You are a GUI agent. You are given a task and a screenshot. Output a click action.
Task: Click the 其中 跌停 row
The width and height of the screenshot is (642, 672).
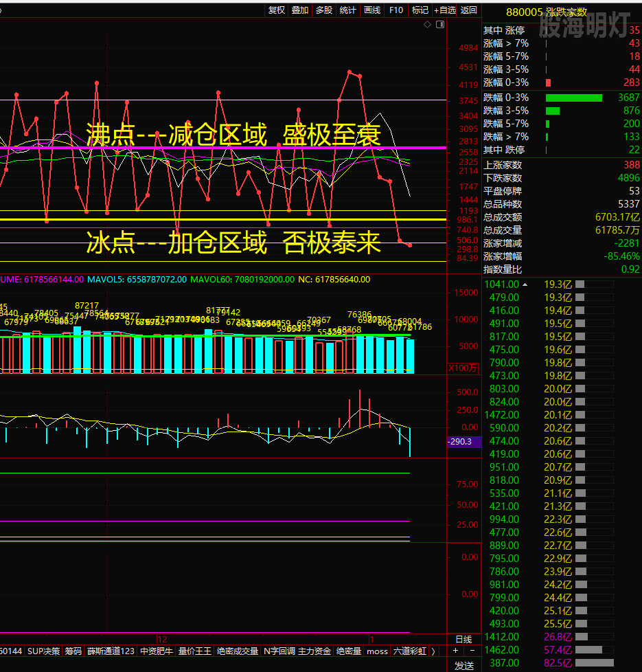click(x=562, y=150)
